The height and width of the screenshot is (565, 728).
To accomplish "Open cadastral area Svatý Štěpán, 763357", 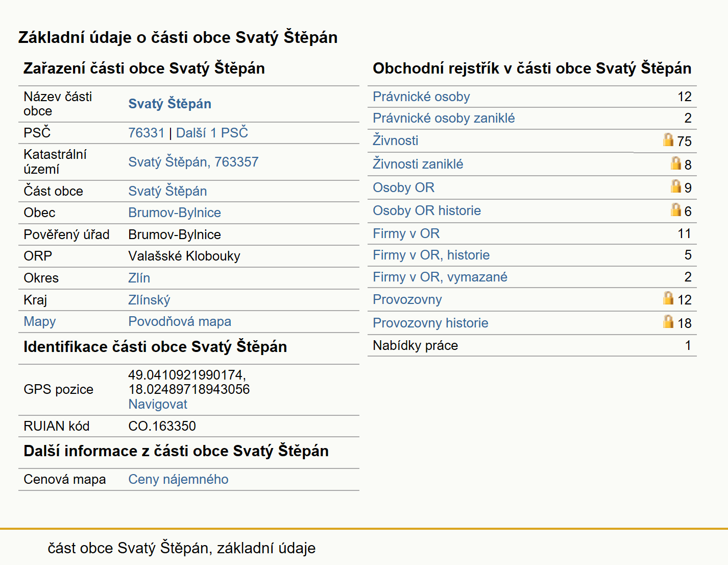I will [193, 162].
